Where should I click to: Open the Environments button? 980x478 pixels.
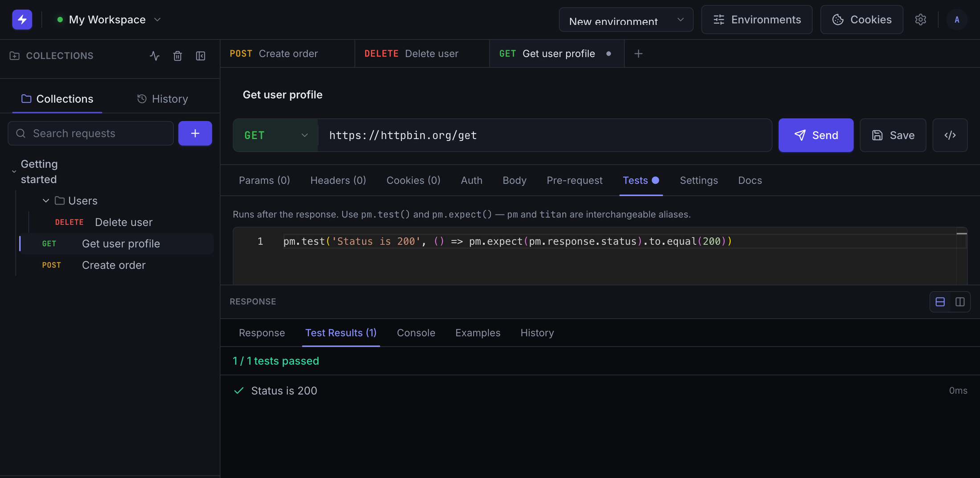(x=757, y=20)
